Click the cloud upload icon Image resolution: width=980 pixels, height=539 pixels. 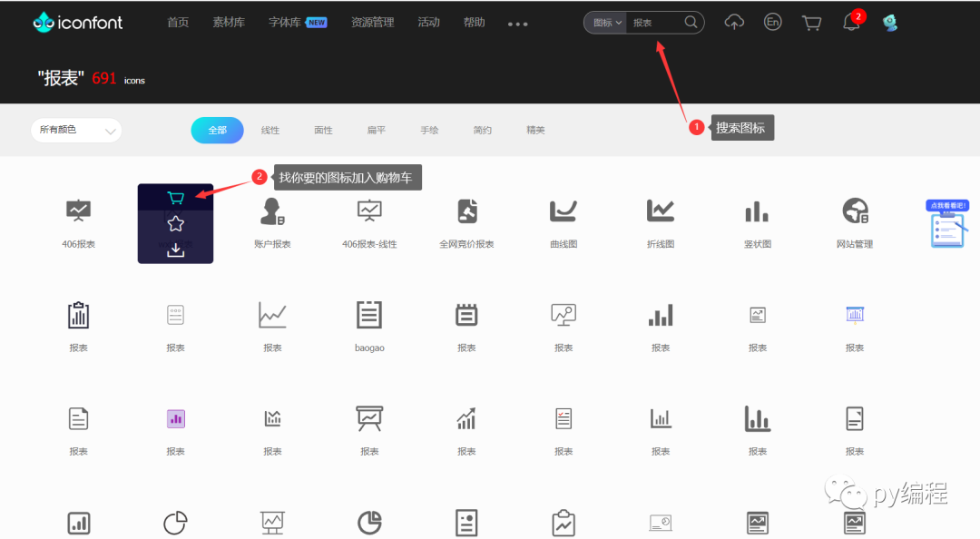pos(734,23)
